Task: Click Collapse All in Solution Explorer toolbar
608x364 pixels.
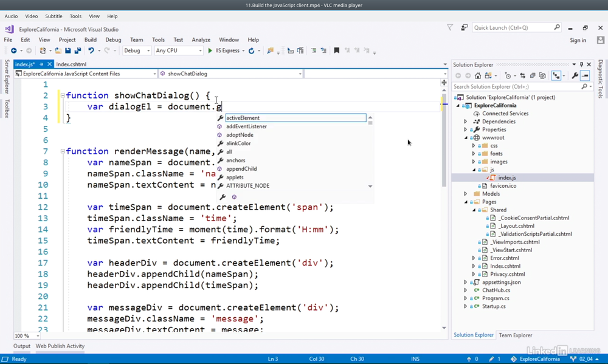Action: (x=533, y=76)
